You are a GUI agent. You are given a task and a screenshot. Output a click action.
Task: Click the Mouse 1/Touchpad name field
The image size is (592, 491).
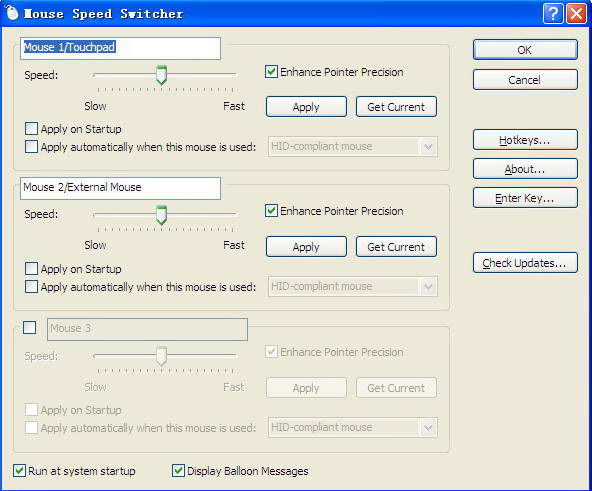120,48
